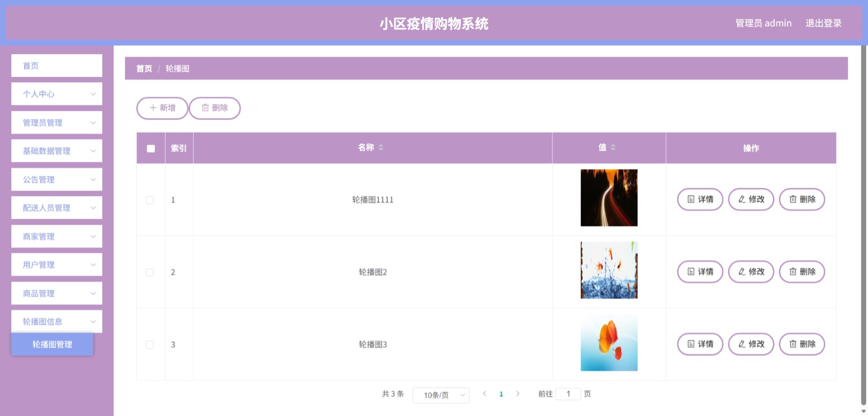
Task: Open details for 轮播图2
Action: point(700,272)
